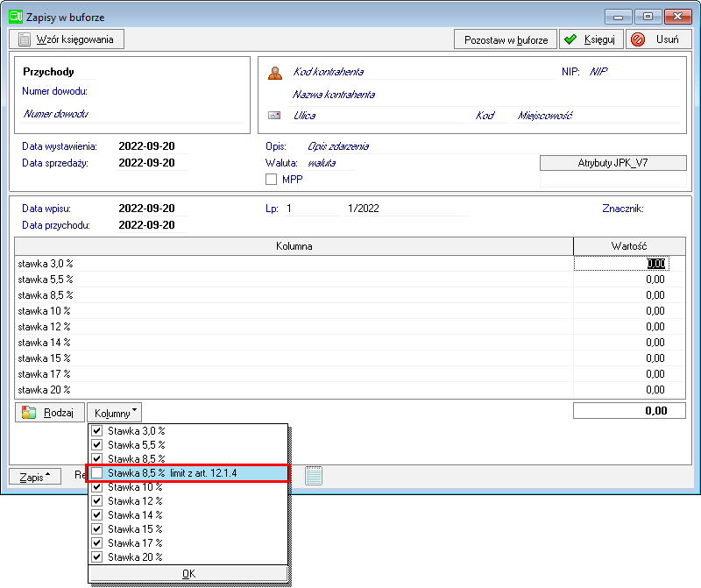The height and width of the screenshot is (588, 701).
Task: Expand the Zapis dropdown menu
Action: tap(35, 477)
